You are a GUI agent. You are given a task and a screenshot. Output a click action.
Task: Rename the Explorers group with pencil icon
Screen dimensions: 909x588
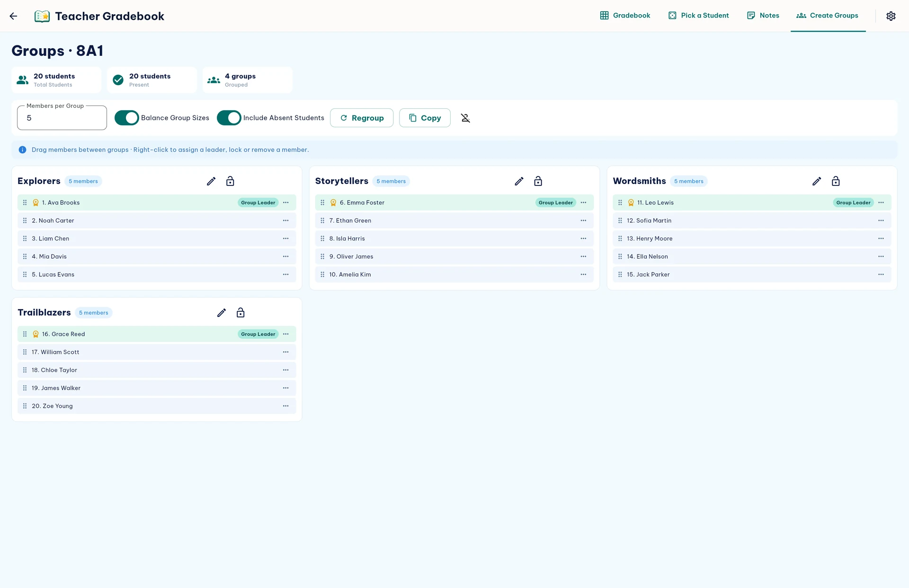coord(211,181)
